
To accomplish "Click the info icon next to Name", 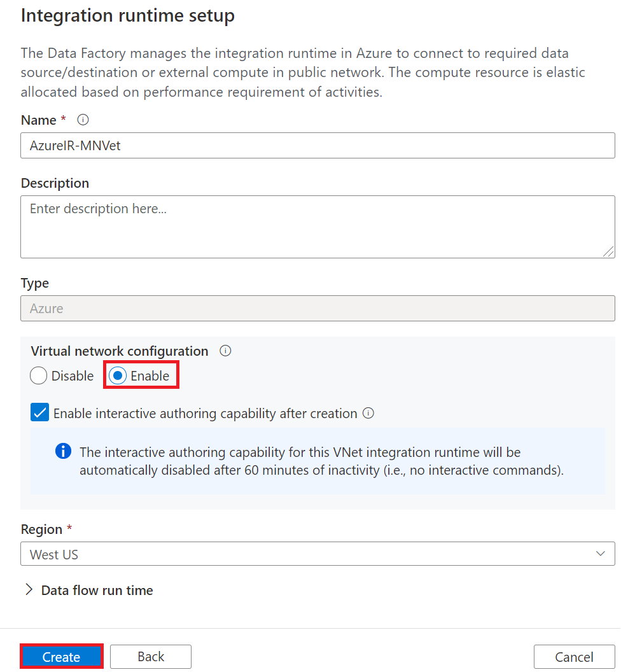I will (x=83, y=120).
